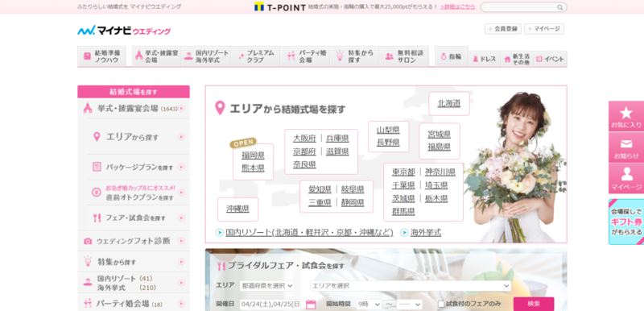
Task: Select 福岡県 area link
Action: [x=253, y=155]
